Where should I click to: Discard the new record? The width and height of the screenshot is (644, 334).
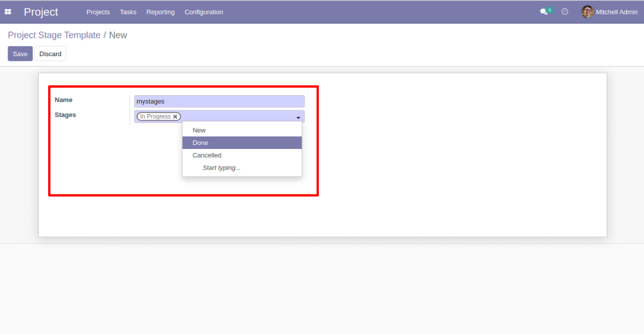tap(50, 54)
